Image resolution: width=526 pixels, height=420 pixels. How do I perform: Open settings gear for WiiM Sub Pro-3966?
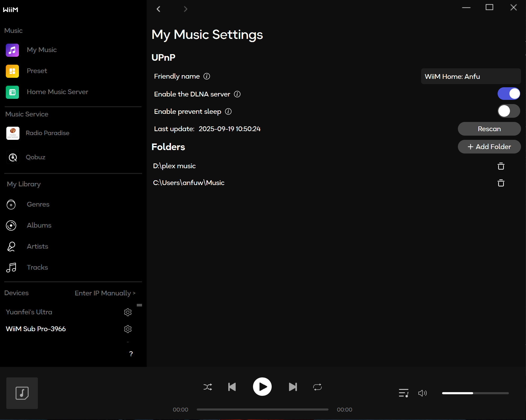(x=128, y=329)
